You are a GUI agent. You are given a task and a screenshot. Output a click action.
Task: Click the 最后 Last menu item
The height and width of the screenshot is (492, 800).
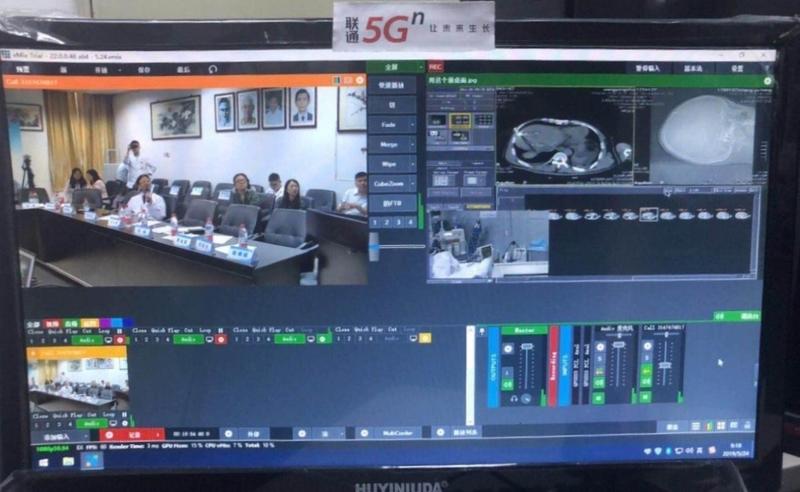(x=183, y=69)
